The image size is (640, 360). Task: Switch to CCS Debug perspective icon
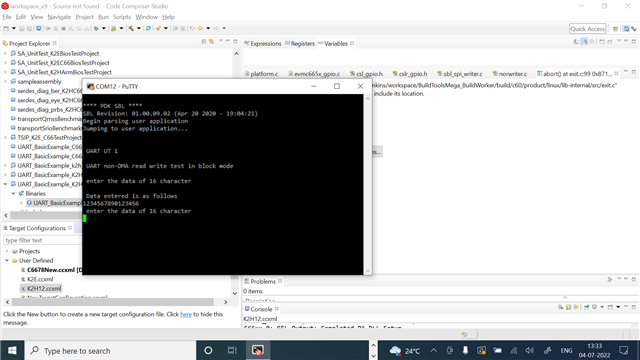[x=634, y=29]
